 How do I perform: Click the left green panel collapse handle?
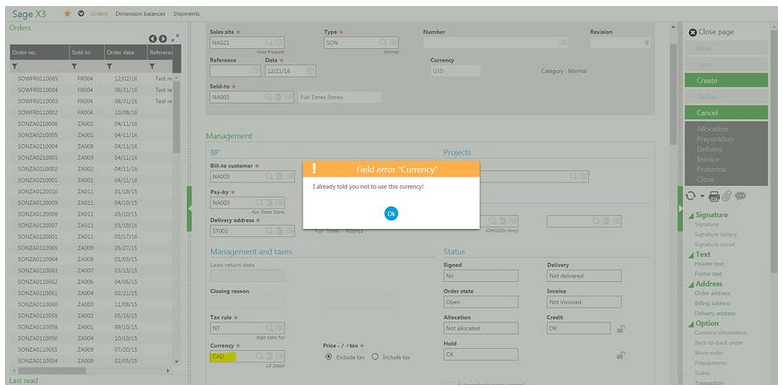coord(189,209)
